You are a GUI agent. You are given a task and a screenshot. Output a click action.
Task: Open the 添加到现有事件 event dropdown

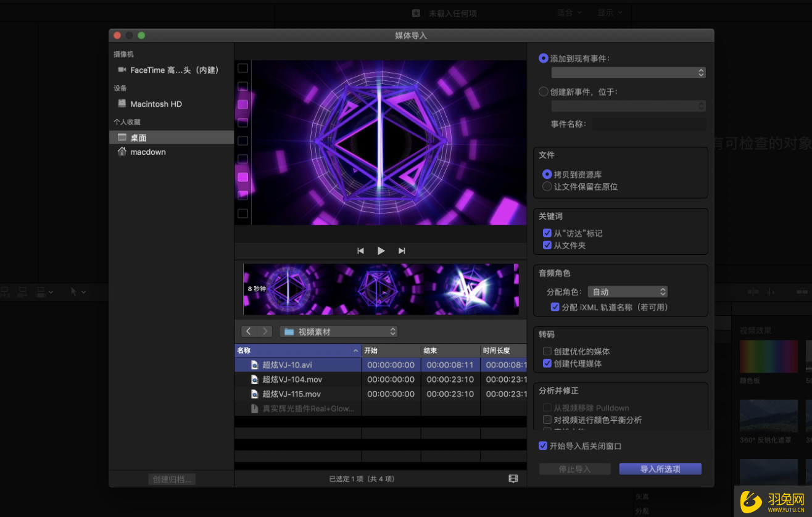(628, 72)
